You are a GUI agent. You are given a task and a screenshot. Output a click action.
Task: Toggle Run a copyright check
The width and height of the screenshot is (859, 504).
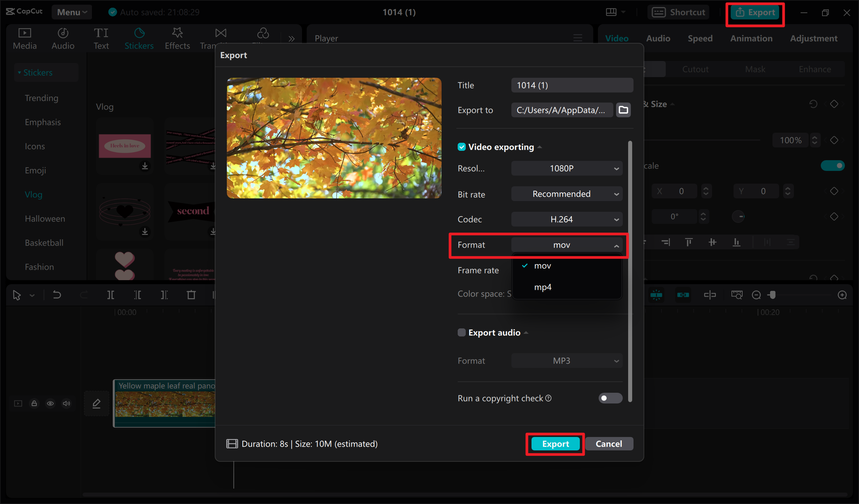610,398
